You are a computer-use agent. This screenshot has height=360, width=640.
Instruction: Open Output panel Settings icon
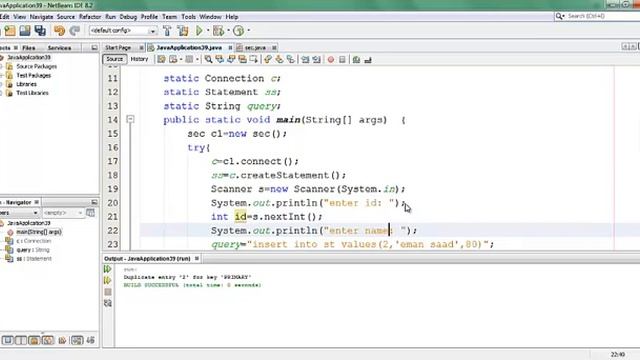pos(108,303)
